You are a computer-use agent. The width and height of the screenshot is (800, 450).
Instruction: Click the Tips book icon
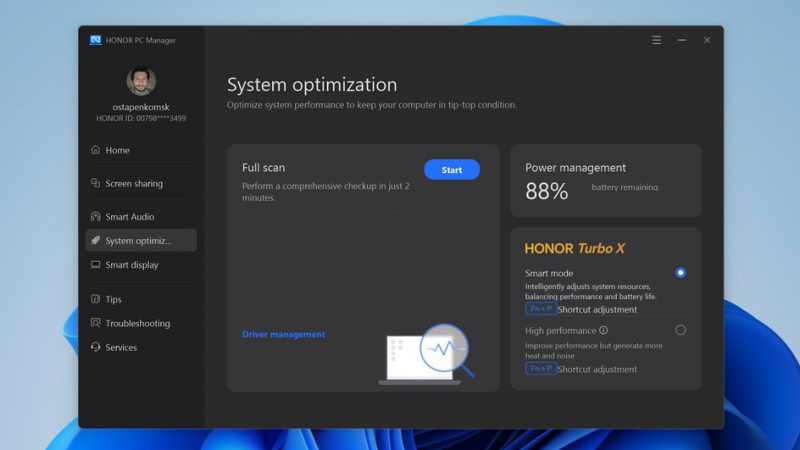pos(95,299)
